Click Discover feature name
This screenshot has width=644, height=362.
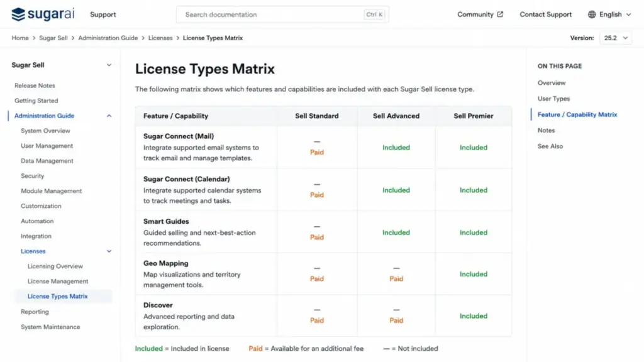(x=158, y=305)
